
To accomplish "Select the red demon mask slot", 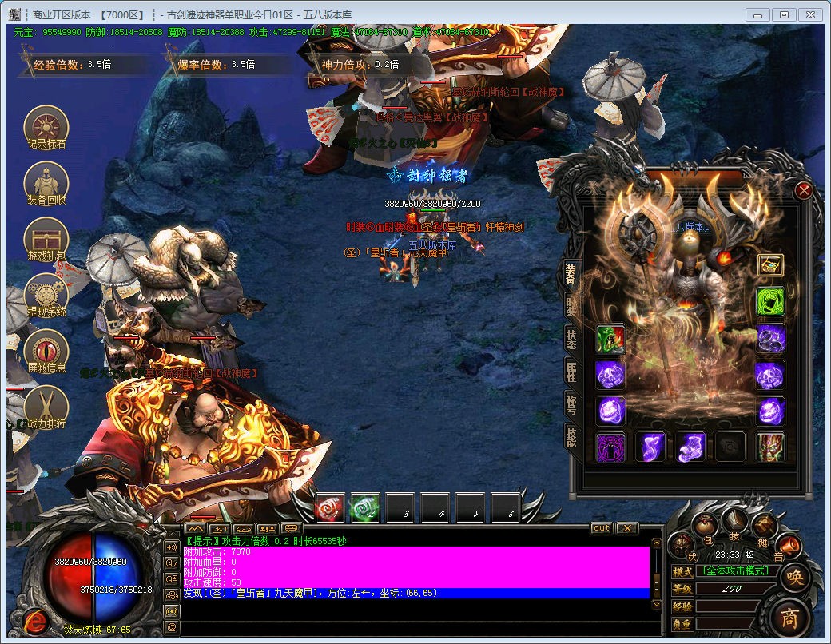I will click(x=769, y=447).
